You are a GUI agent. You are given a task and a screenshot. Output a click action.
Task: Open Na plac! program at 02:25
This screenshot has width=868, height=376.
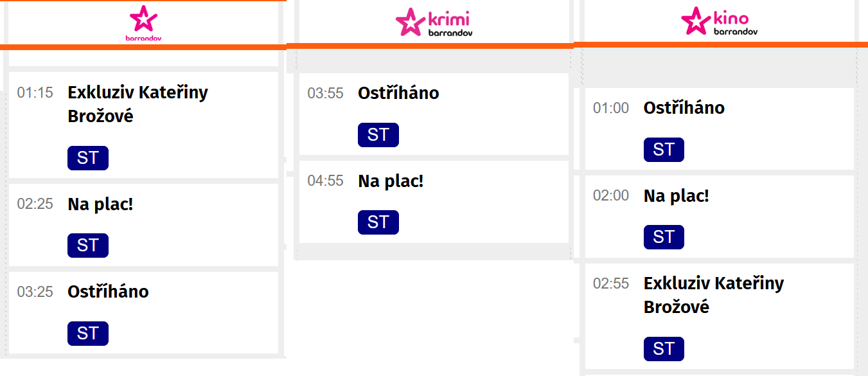tap(100, 204)
